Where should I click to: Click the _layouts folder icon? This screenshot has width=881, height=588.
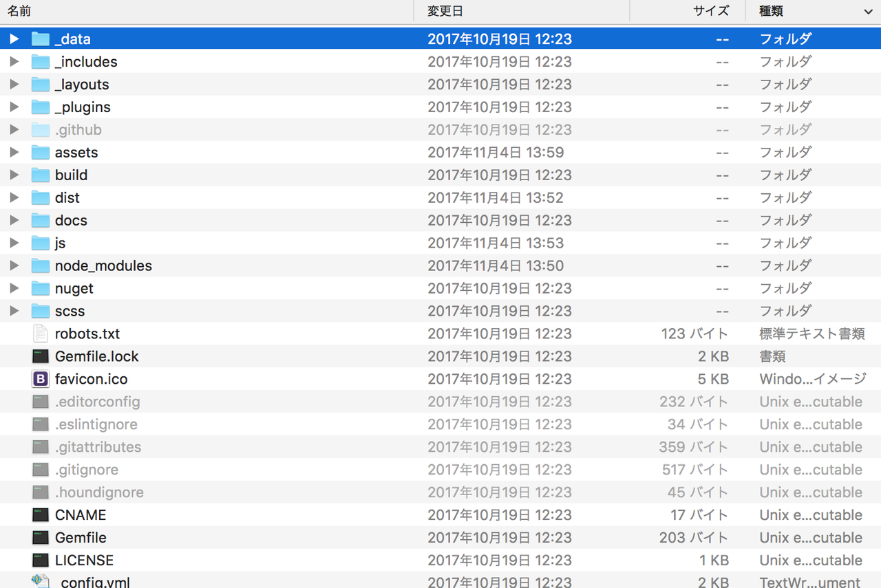[41, 85]
